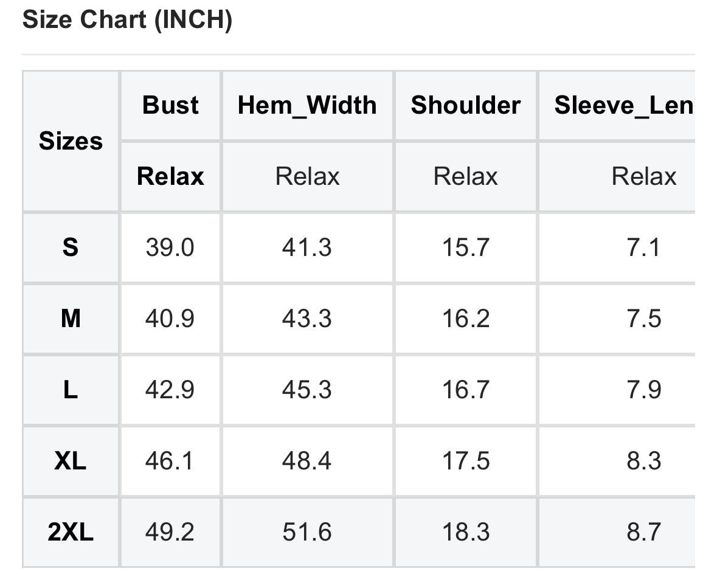This screenshot has width=717, height=588.
Task: Click the bold Relax label under Bust
Action: (x=170, y=176)
